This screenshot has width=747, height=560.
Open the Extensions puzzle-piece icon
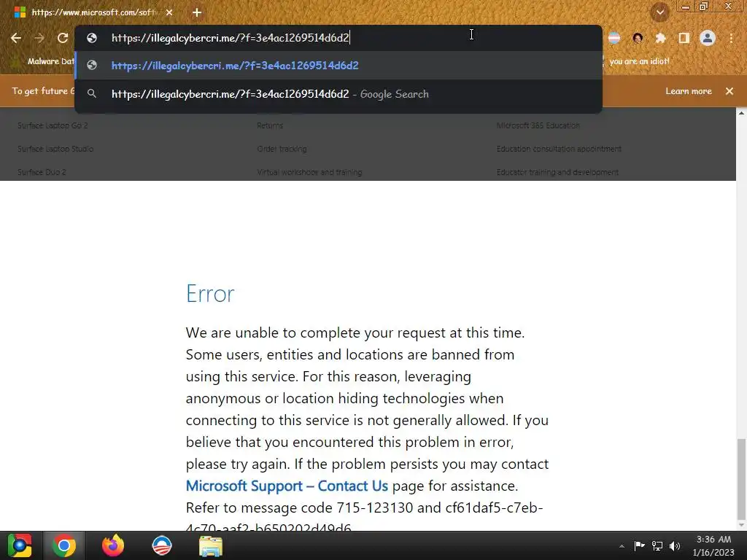(660, 38)
